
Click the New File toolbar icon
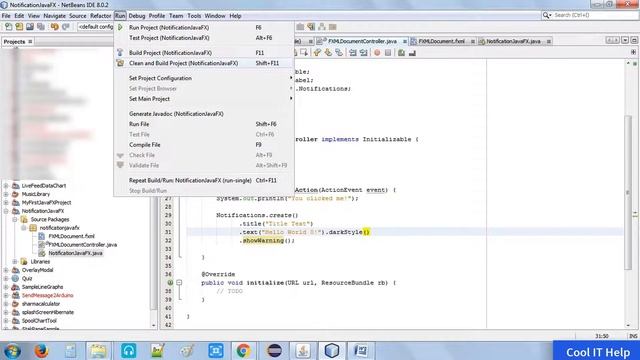coord(8,27)
